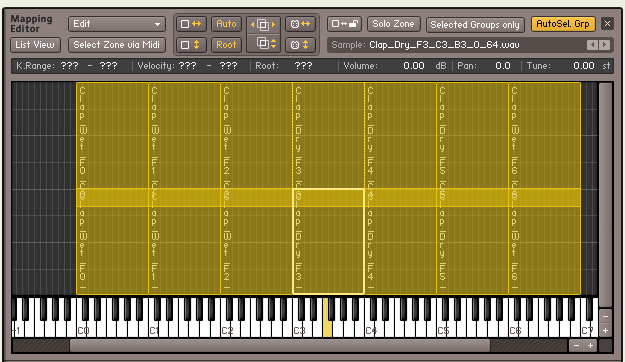The image size is (625, 362).
Task: Click the K.Range high value field
Action: [x=108, y=66]
